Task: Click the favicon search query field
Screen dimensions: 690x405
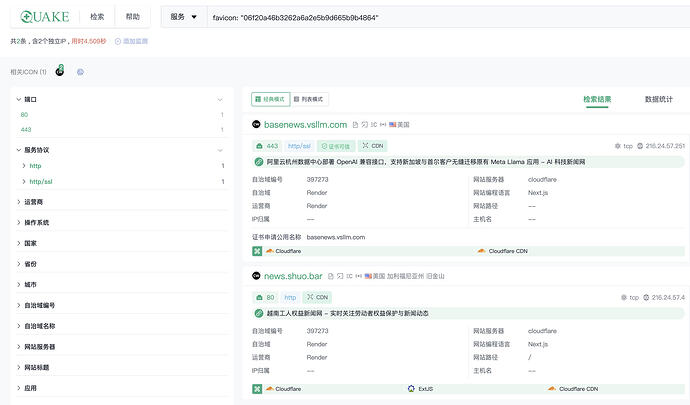Action: (448, 18)
